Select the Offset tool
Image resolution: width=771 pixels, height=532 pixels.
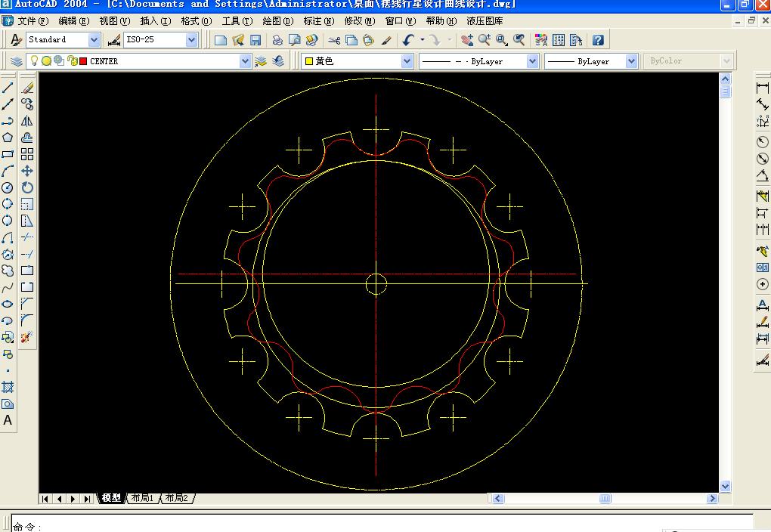[27, 138]
